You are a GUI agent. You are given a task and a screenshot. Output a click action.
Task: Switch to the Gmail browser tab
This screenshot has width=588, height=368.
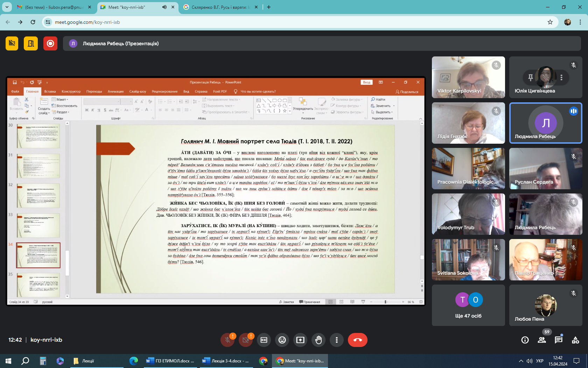click(52, 7)
